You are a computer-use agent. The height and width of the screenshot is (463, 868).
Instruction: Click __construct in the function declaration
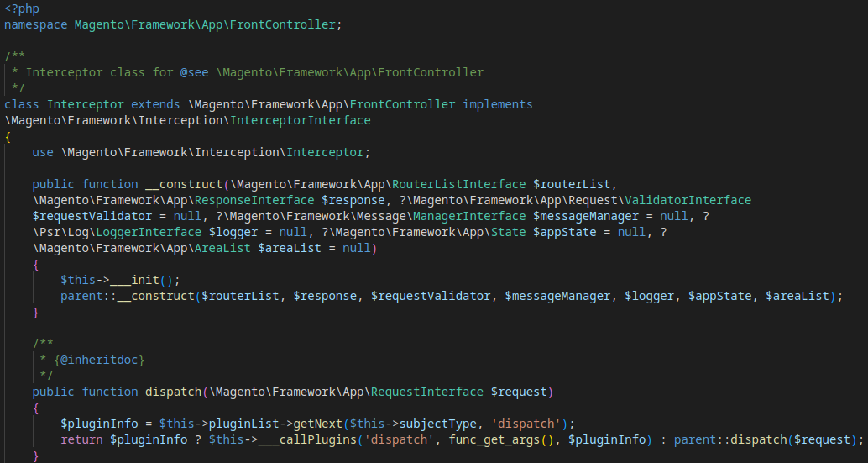184,184
